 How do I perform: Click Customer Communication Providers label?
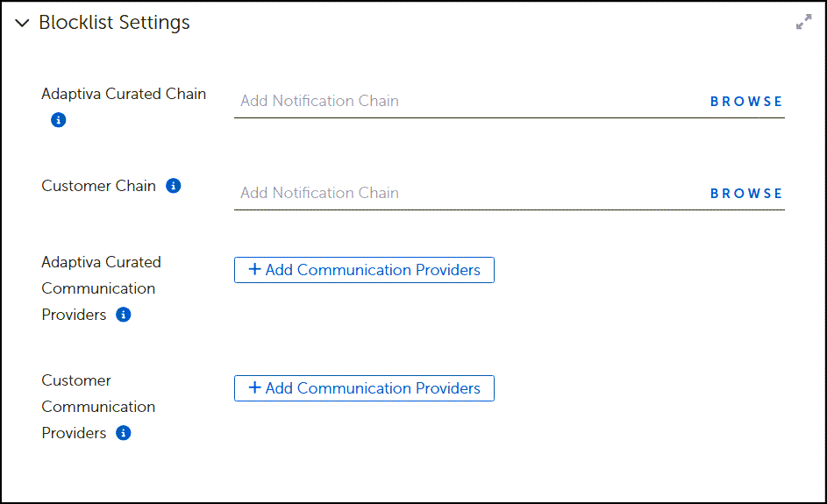tap(98, 407)
